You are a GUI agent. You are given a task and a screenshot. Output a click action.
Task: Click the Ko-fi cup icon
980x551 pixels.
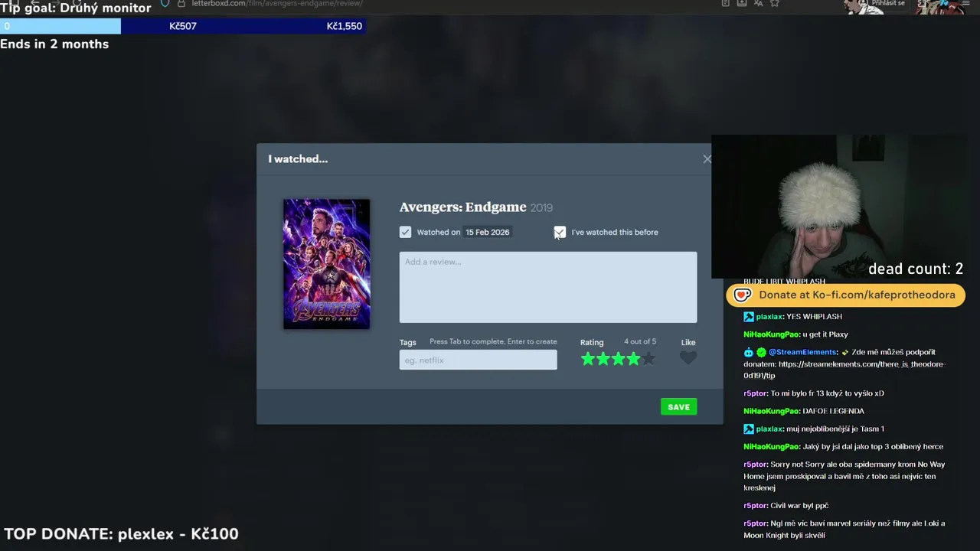pos(742,295)
